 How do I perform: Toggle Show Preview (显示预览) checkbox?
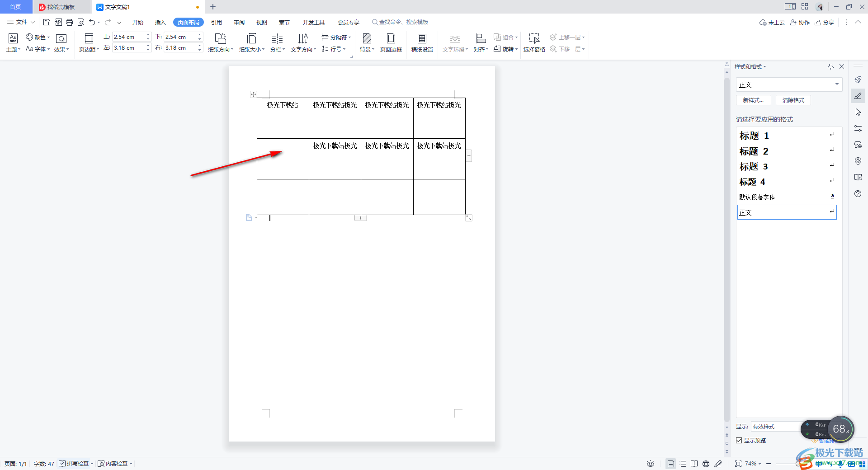pos(739,440)
